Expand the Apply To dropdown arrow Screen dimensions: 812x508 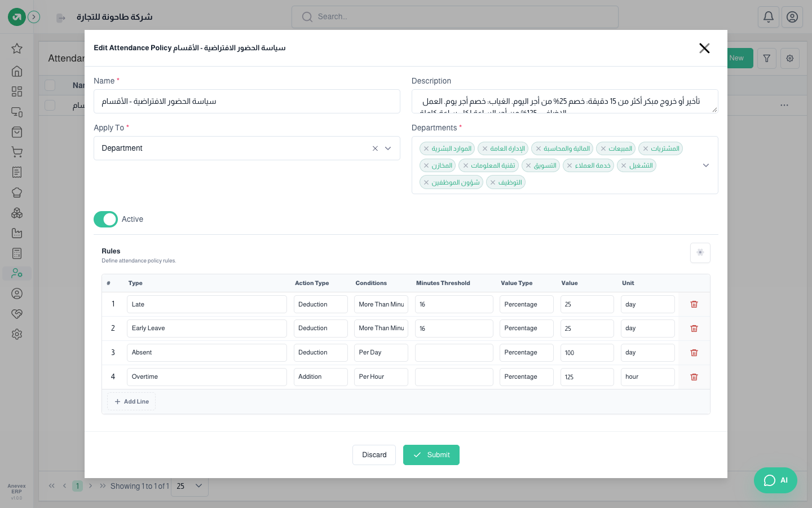coord(388,148)
